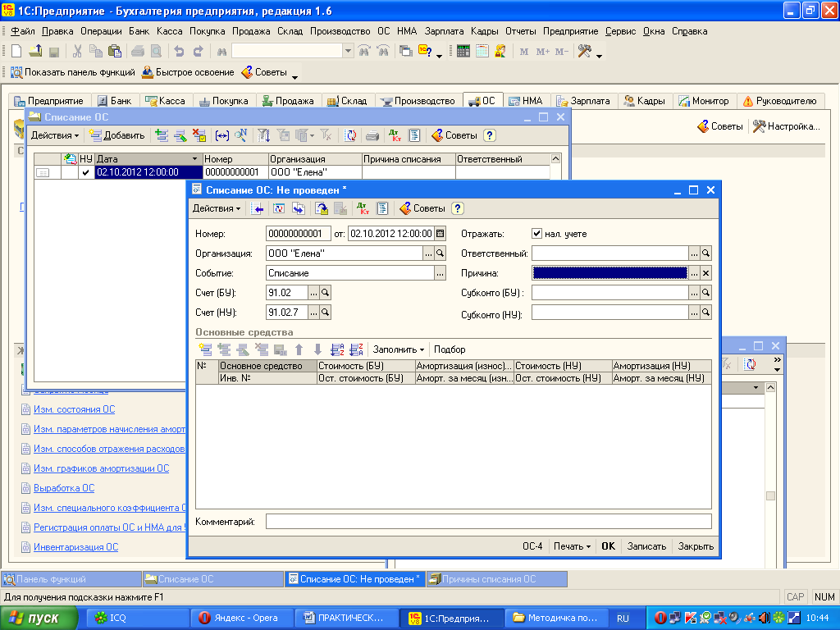Screen dimensions: 840x630
Task: Click the Событие ellipsis select button
Action: [x=440, y=273]
